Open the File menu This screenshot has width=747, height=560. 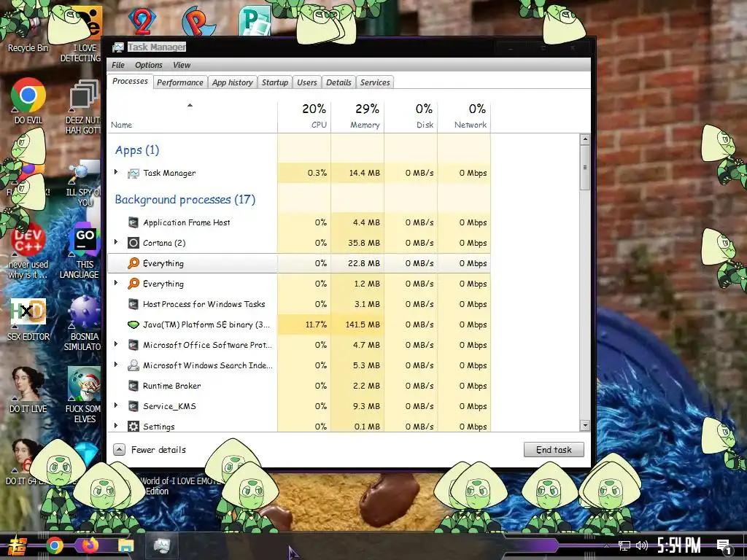[118, 65]
